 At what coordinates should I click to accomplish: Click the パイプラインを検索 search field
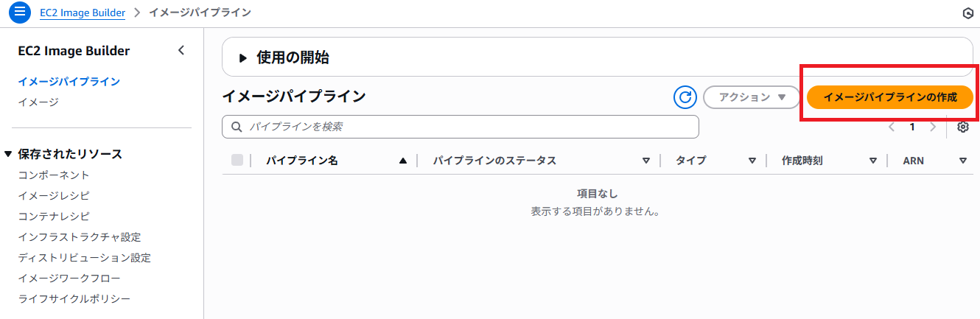point(461,127)
